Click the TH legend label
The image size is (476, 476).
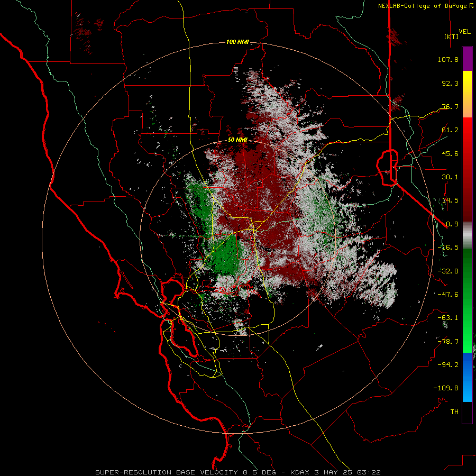coord(454,412)
